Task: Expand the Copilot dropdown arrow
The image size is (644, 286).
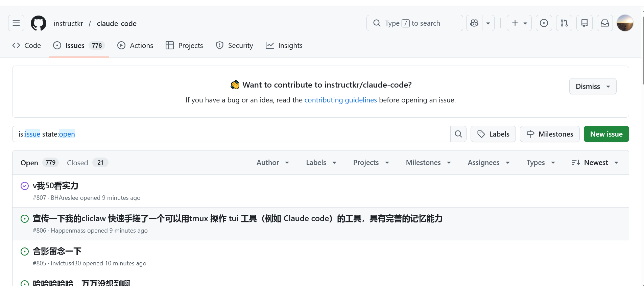Action: [488, 23]
